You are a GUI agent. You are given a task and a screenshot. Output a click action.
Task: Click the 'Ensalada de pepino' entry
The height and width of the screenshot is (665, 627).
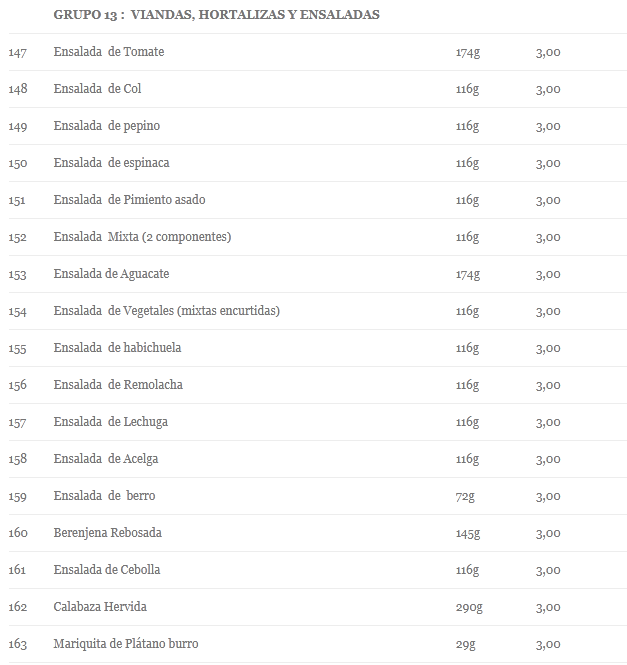tap(106, 126)
